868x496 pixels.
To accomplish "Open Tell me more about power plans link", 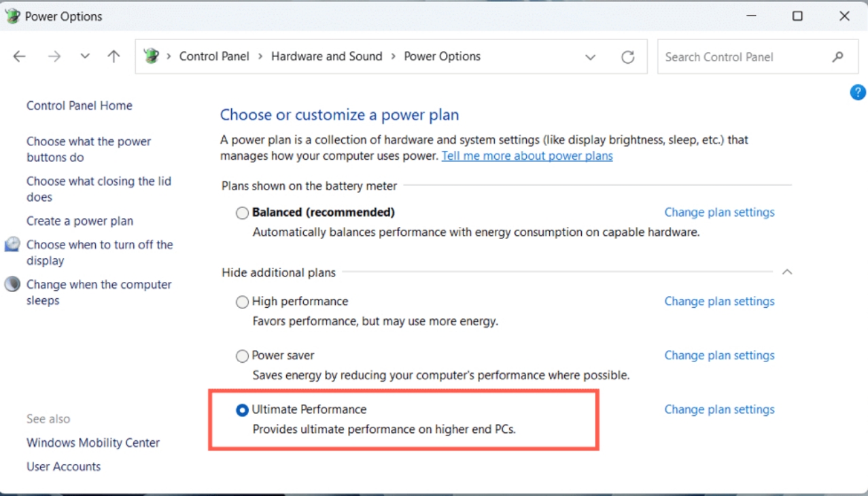I will 527,156.
